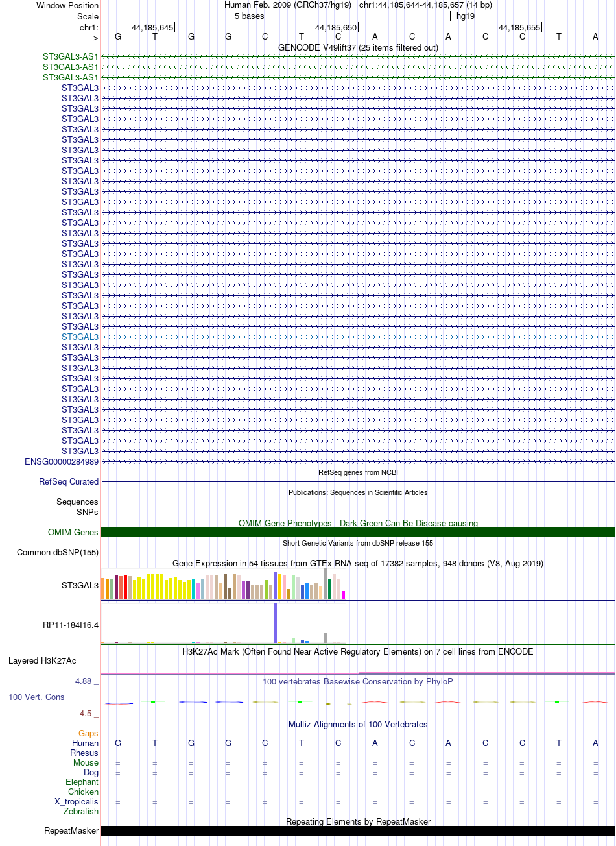Click the 'Chicken' alignment row label
616x846 pixels.
(84, 792)
